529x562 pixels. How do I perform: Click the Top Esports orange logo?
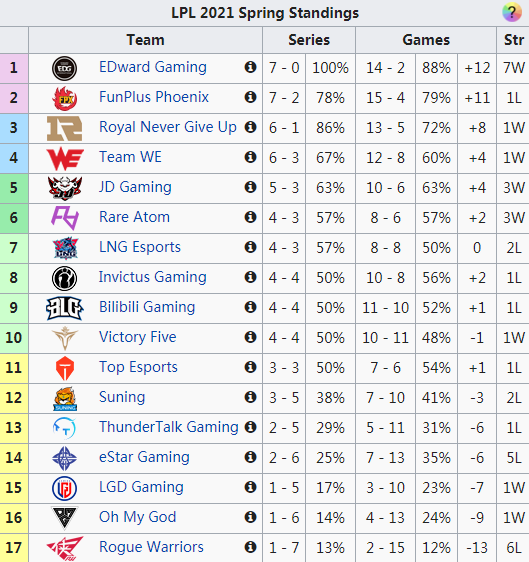[65, 368]
